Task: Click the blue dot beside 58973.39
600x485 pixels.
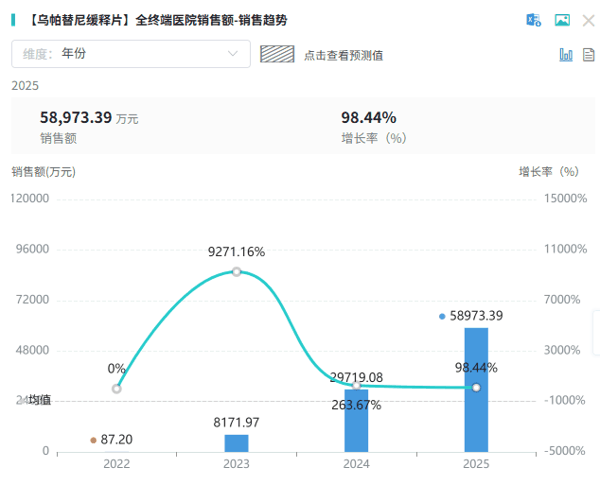Action: click(x=442, y=316)
